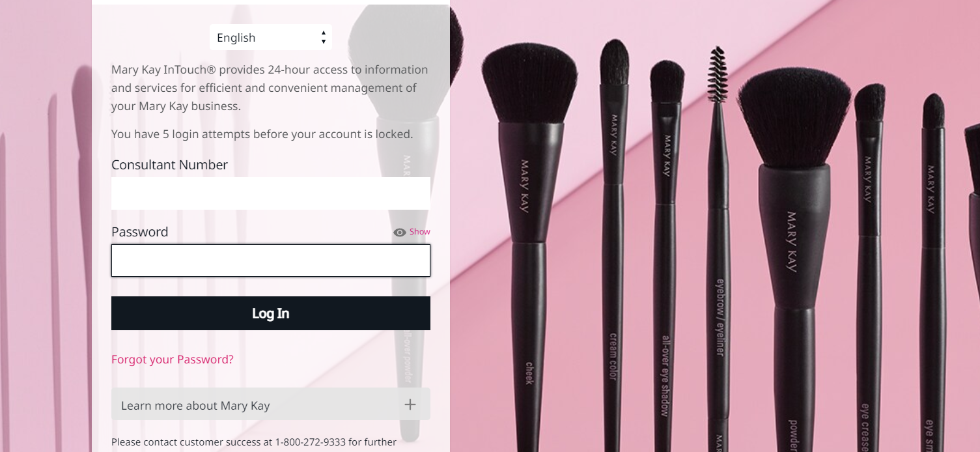Focus the Consultant Number input field
The width and height of the screenshot is (980, 452).
(271, 193)
